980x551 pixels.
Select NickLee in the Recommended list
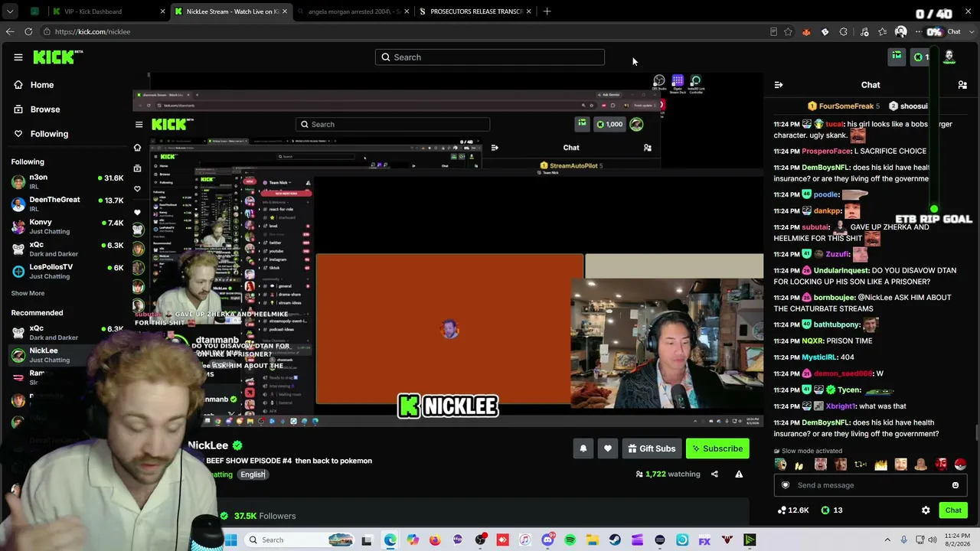67,355
